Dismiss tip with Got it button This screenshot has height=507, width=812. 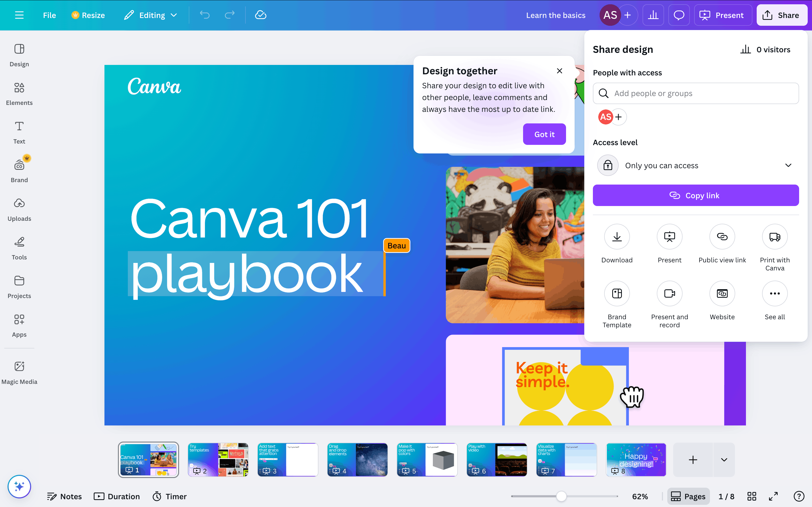[x=544, y=134]
